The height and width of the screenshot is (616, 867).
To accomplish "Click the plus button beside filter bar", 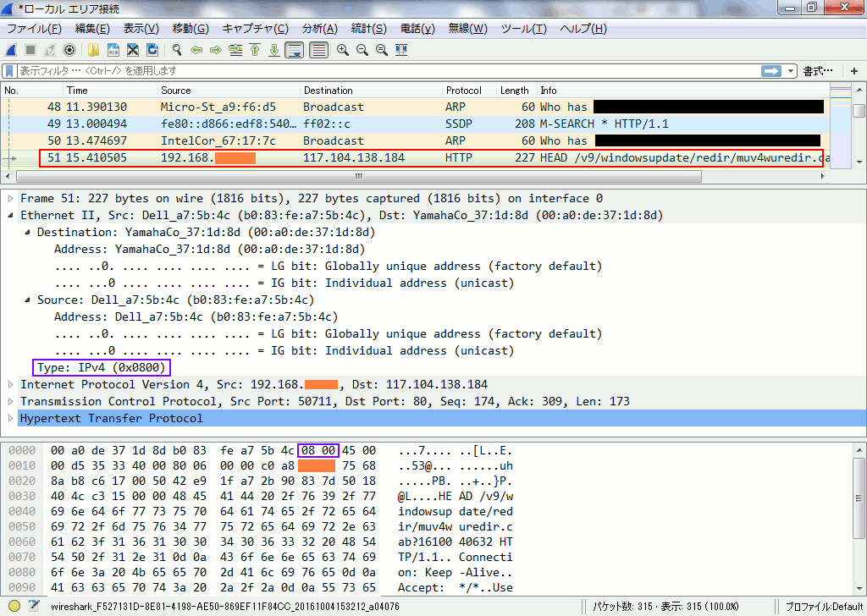I will click(x=853, y=71).
